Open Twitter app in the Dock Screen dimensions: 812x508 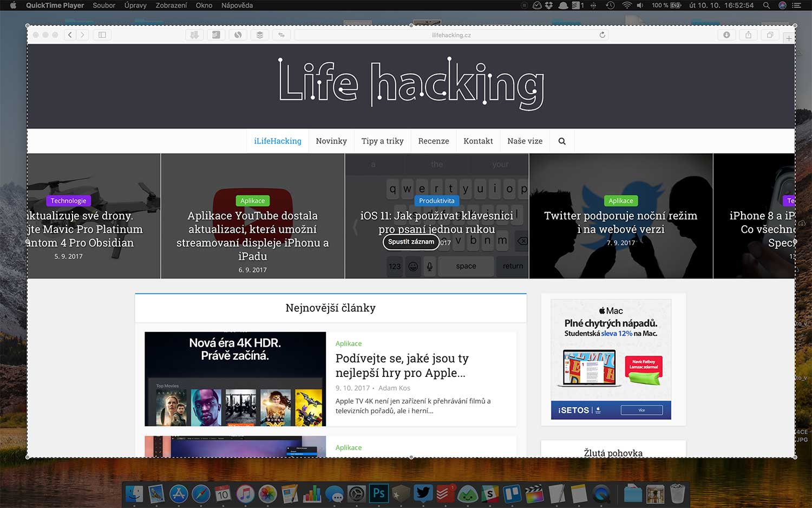pyautogui.click(x=423, y=493)
